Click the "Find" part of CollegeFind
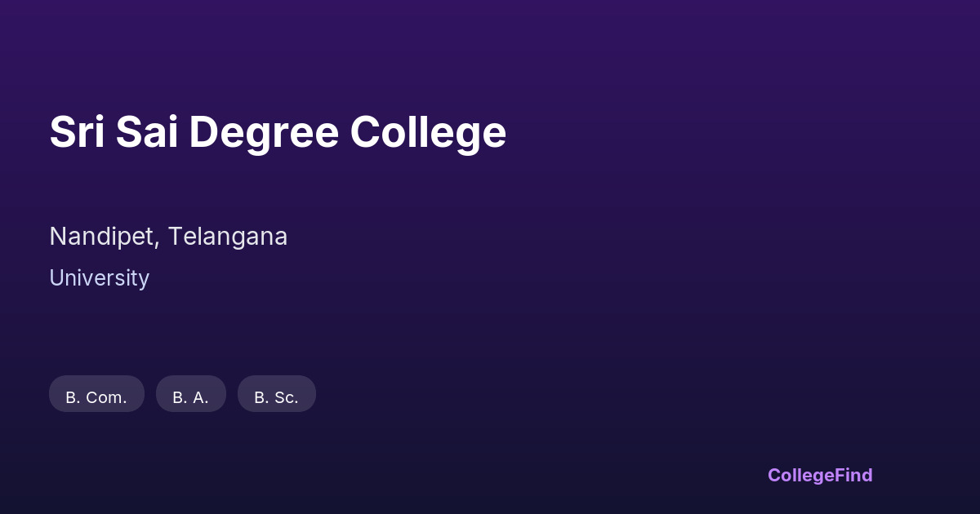980x514 pixels. click(855, 475)
